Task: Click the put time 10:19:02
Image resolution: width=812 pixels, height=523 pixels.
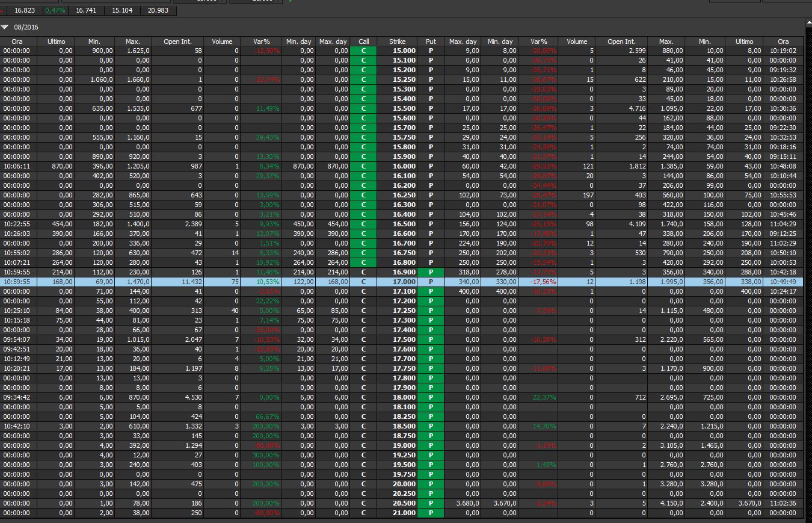Action: (x=783, y=51)
